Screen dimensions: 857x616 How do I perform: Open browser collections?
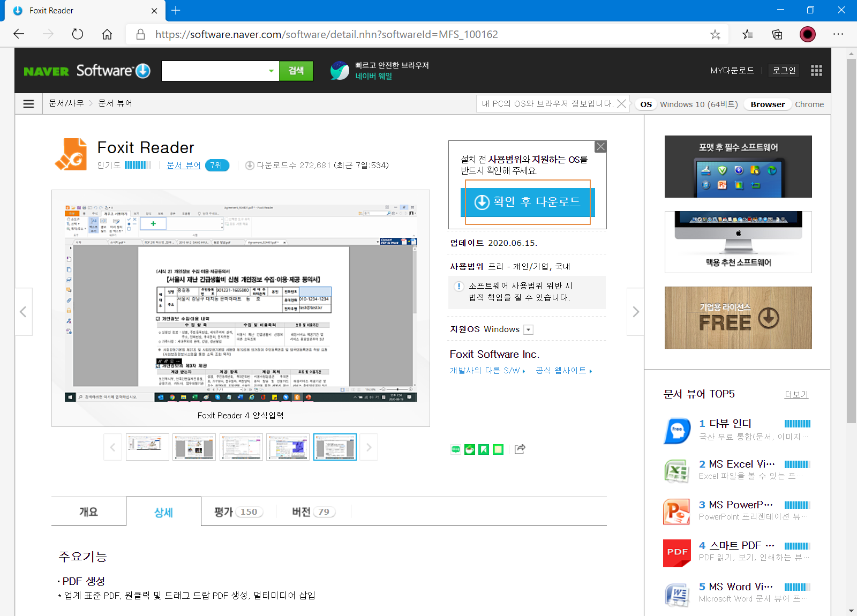pos(777,34)
